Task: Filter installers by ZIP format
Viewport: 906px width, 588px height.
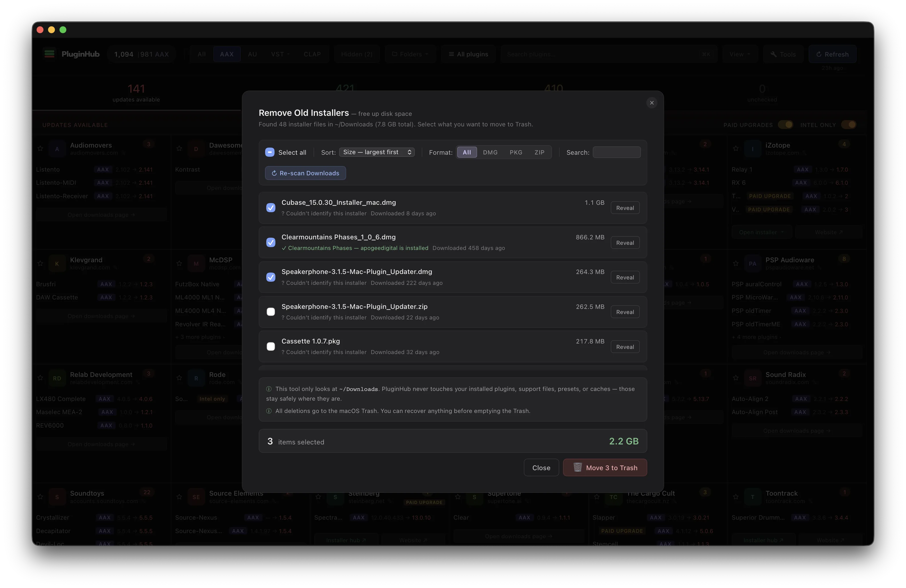Action: [x=539, y=152]
